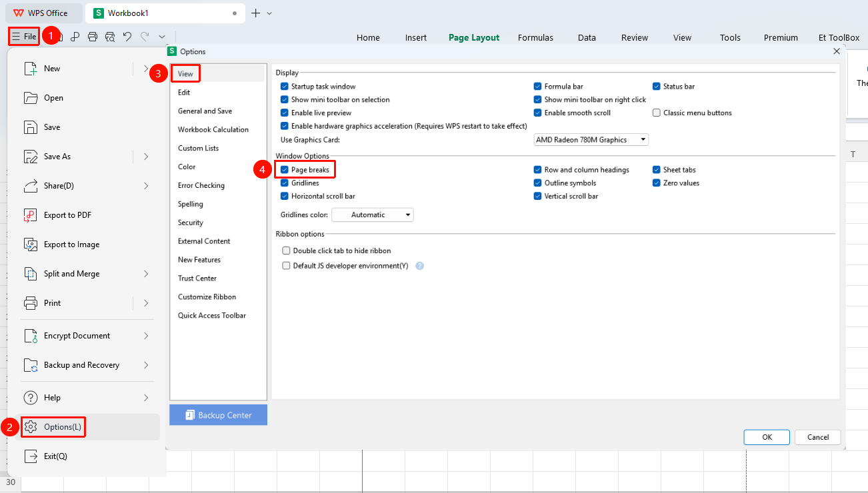Check Double click tab to hide ribbon
This screenshot has height=493, width=868.
point(287,251)
